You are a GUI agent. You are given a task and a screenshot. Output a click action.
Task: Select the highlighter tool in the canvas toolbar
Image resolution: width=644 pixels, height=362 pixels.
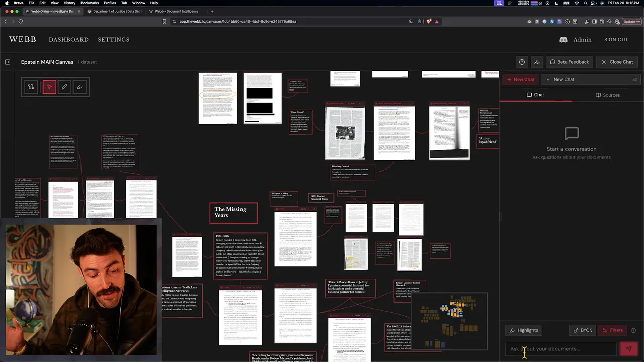[79, 87]
